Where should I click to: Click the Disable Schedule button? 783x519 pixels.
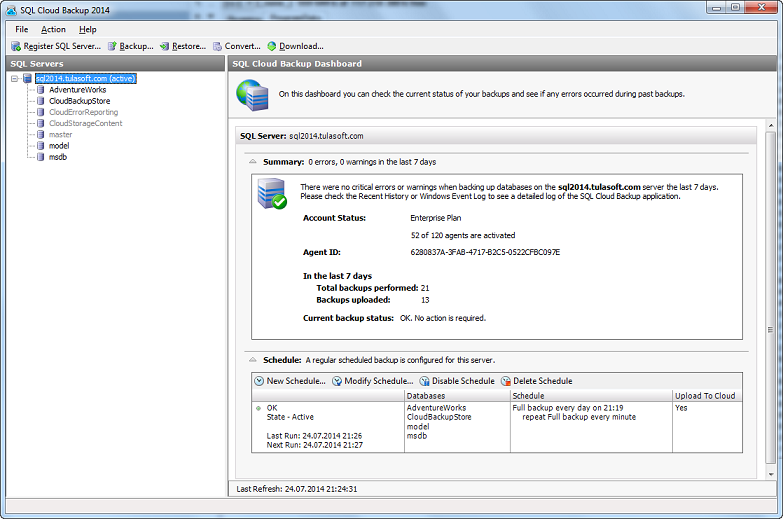pos(457,381)
